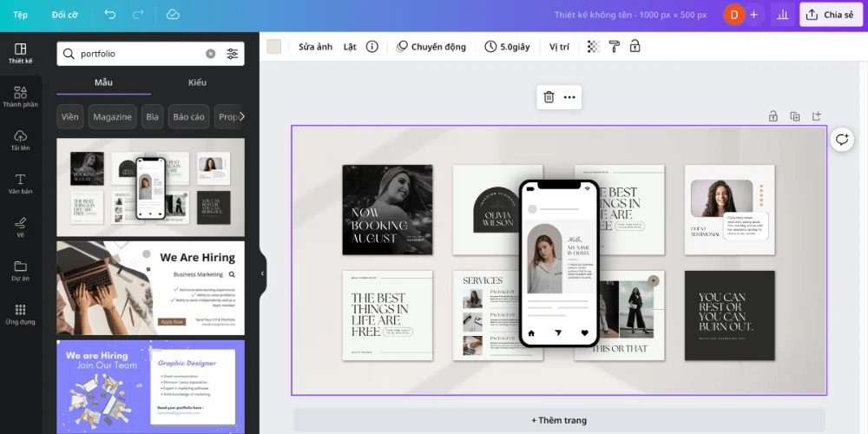This screenshot has height=434, width=868.
Task: Clear the portfolio search text
Action: [210, 54]
